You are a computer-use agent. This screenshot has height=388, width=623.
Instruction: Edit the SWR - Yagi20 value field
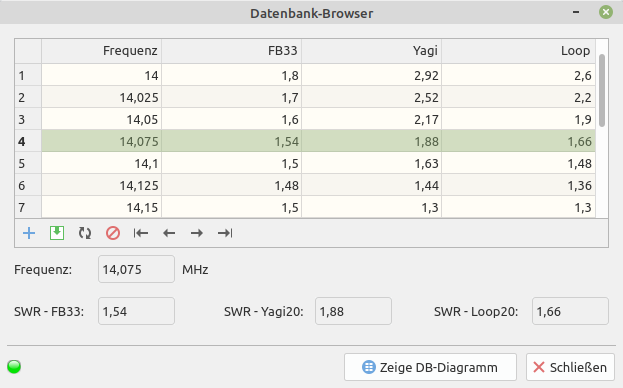[353, 311]
